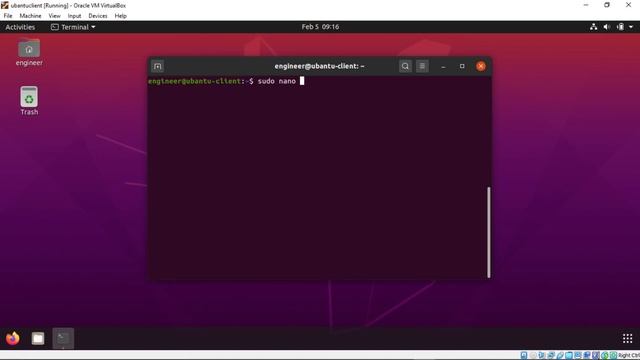Show the applications grid
640x360 pixels.
click(627, 338)
